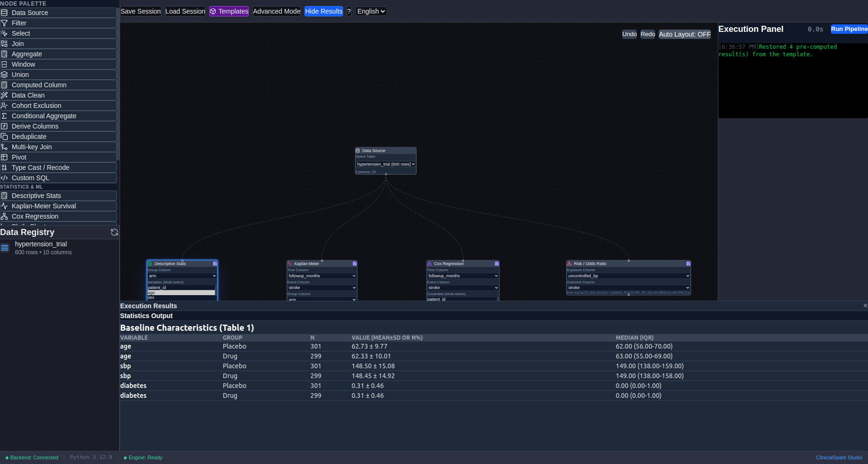Viewport: 868px width, 464px height.
Task: Open help with the question mark button
Action: pos(349,11)
